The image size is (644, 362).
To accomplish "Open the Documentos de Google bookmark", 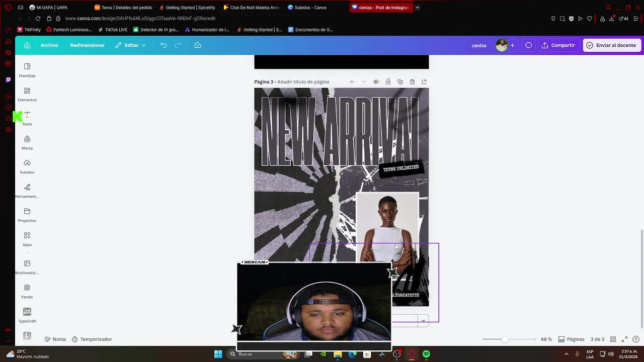I will [x=310, y=30].
